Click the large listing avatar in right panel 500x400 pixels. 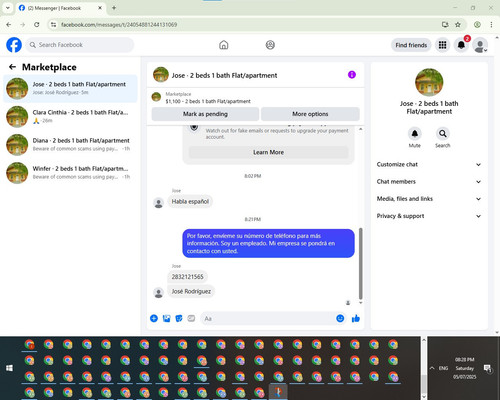(429, 82)
